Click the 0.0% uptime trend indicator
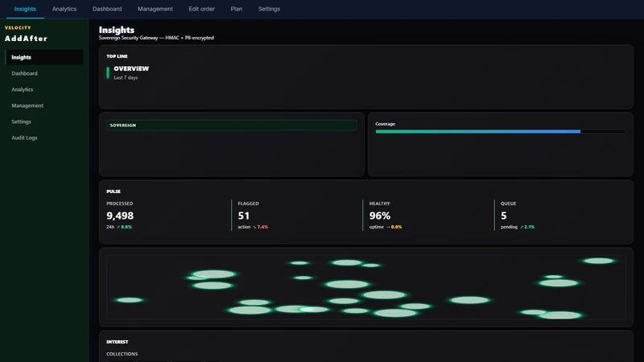This screenshot has width=644, height=362. pyautogui.click(x=394, y=227)
